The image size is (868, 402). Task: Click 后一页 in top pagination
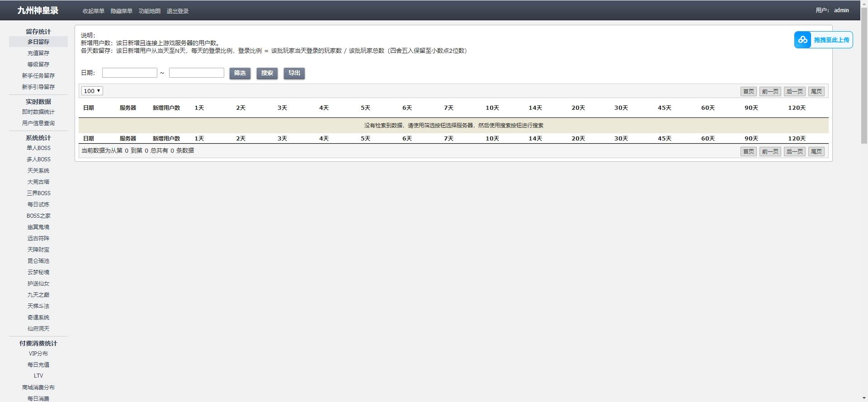click(794, 91)
